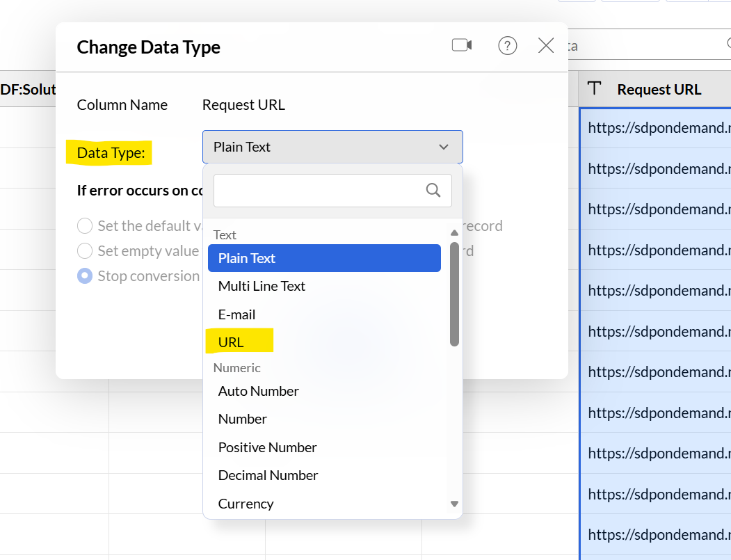
Task: Click the search magnifier icon in dropdown
Action: pyautogui.click(x=433, y=191)
